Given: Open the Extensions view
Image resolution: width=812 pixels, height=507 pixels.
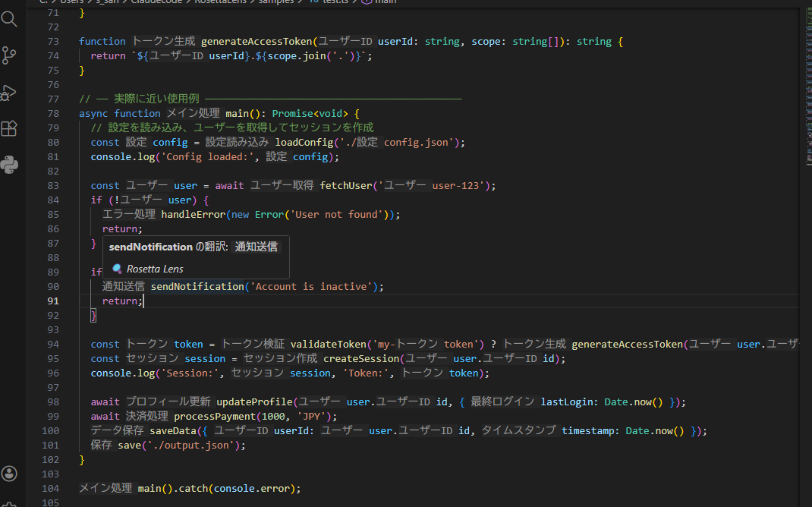Looking at the screenshot, I should [10, 129].
